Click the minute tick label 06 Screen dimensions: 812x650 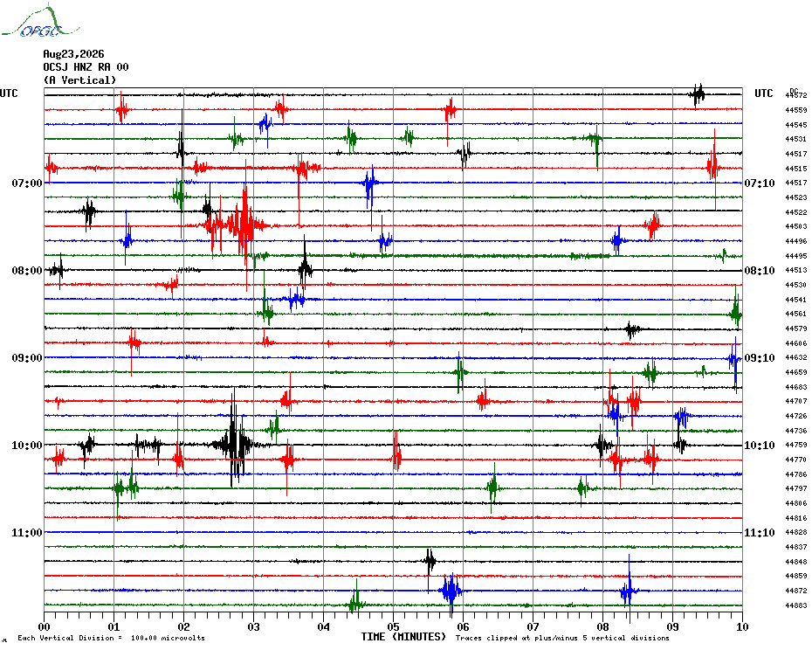pos(464,626)
